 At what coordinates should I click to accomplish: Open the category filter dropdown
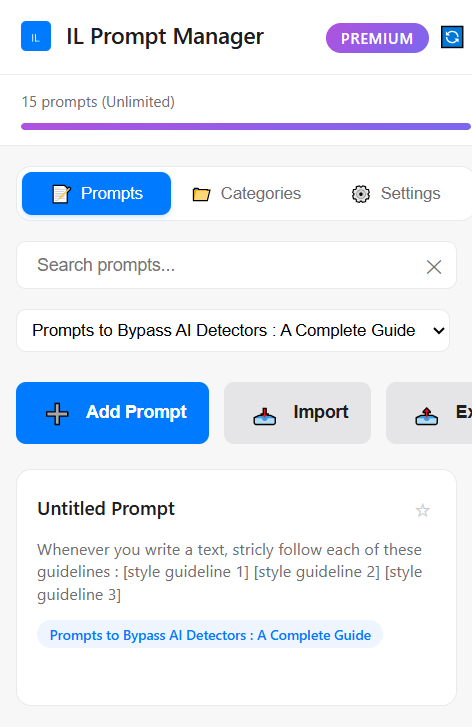click(x=233, y=331)
